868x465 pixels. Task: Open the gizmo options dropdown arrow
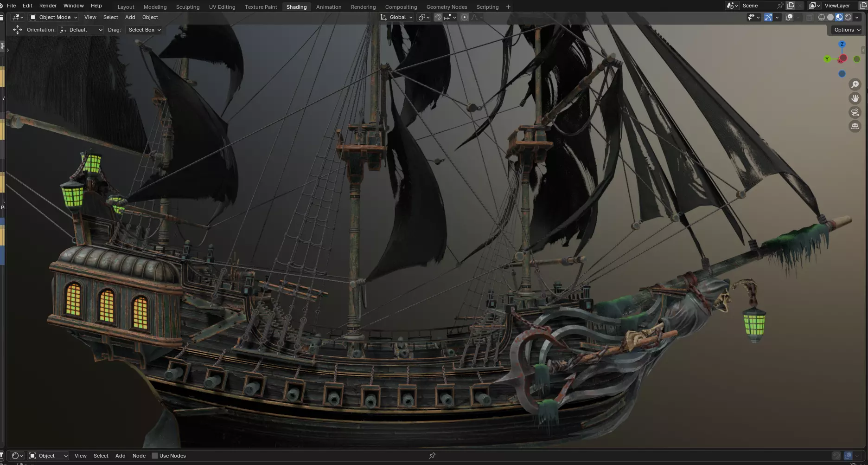777,17
